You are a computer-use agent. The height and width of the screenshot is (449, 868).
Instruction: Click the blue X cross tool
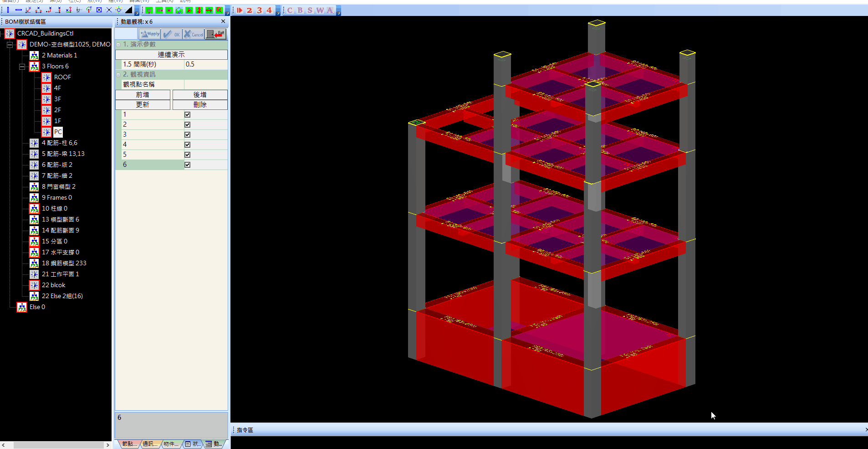[x=109, y=10]
